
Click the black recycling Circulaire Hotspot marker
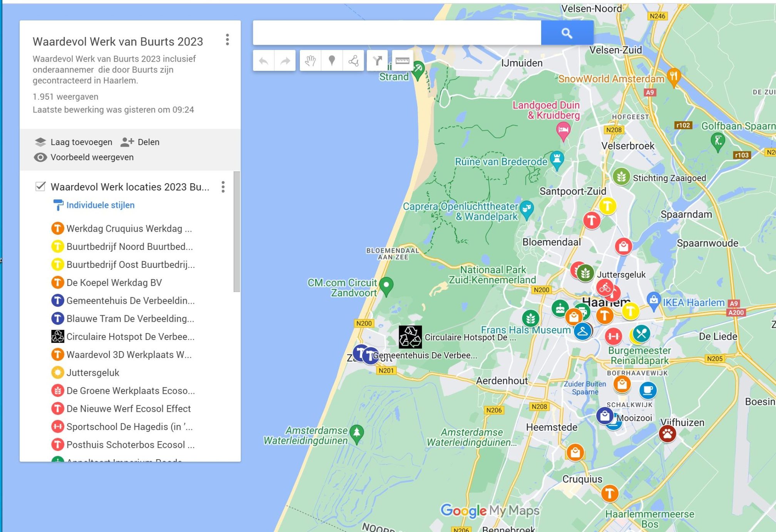[x=410, y=337]
